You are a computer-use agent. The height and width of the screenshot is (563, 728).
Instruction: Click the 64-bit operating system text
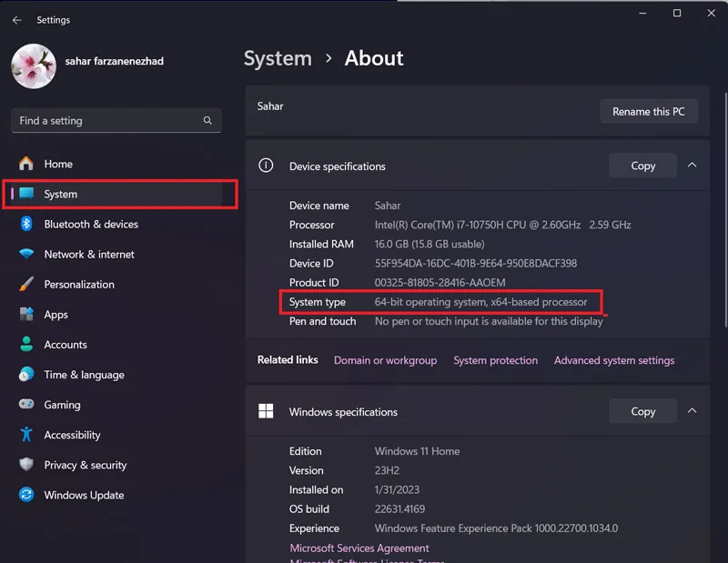(x=481, y=302)
